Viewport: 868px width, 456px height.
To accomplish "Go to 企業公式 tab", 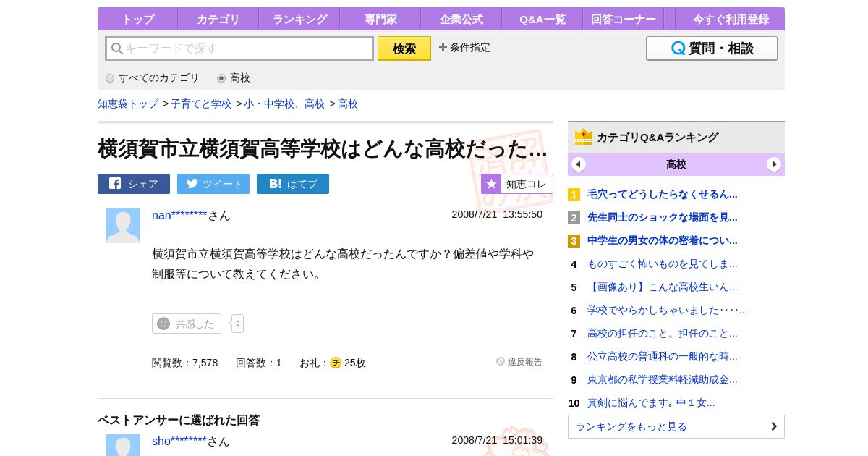I will (461, 19).
